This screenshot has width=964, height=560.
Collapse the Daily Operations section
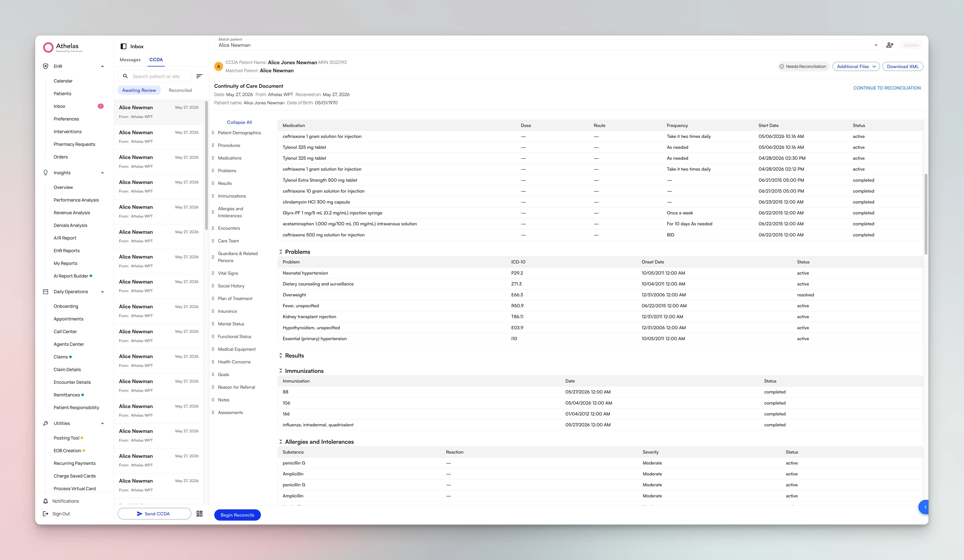[102, 291]
